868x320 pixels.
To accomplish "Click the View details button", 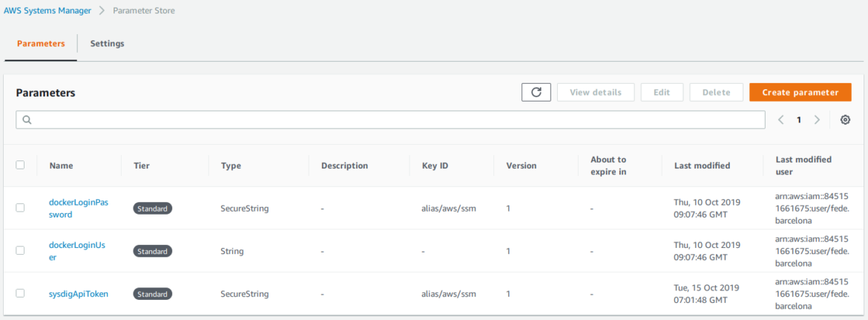I will (595, 93).
